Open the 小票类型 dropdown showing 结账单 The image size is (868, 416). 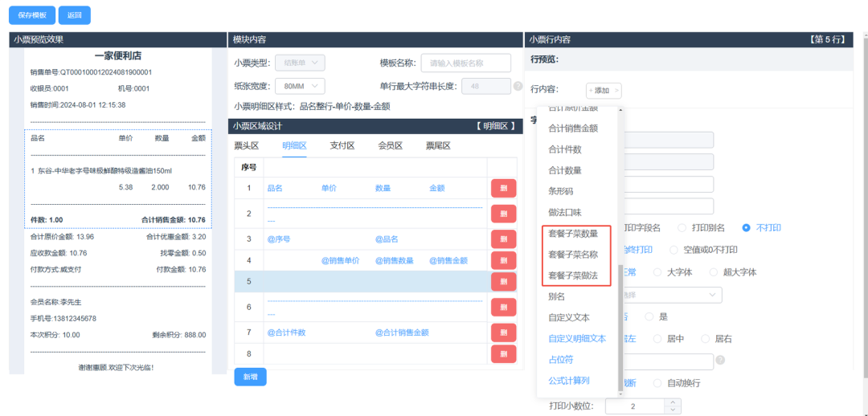pos(300,63)
